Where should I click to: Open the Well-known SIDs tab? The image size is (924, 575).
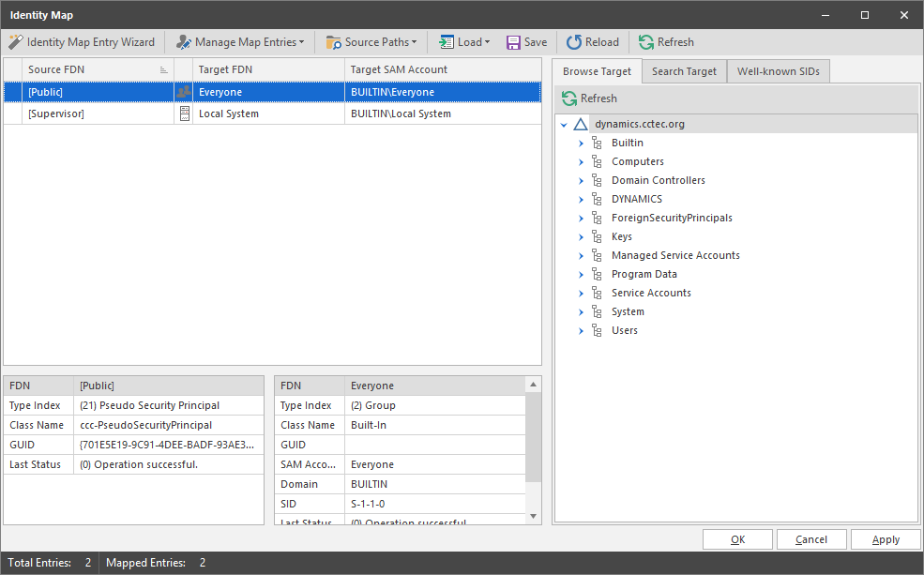[778, 71]
